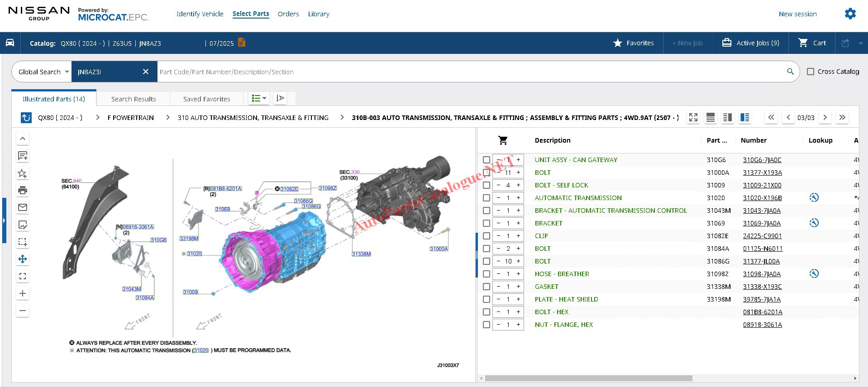The image size is (868, 388).
Task: Open share menu dropdown arrow in header
Action: coord(860,43)
